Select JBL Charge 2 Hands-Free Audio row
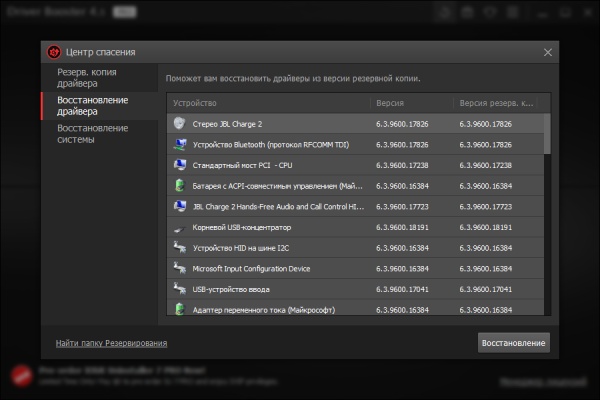Image resolution: width=600 pixels, height=400 pixels. pos(355,206)
